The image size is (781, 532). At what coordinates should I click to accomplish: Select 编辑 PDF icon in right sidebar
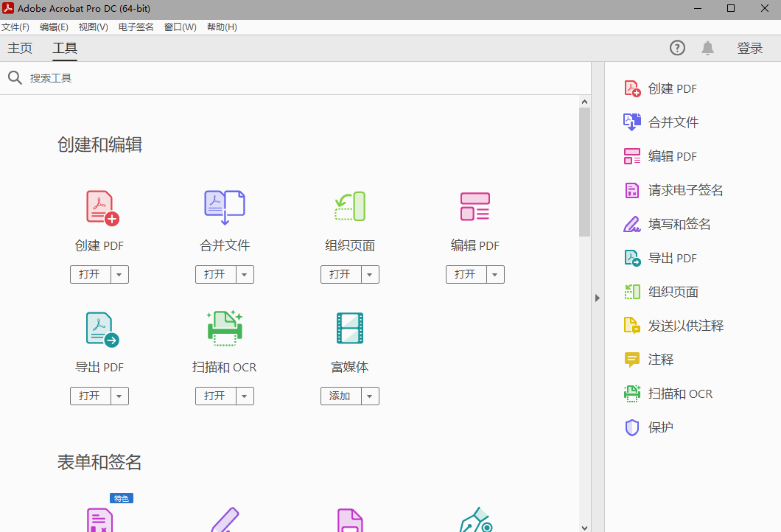(632, 156)
